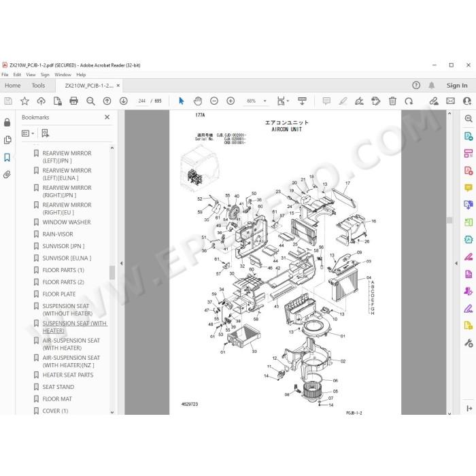Viewport: 476px width, 476px height.
Task: Open the Edit menu
Action: click(17, 74)
